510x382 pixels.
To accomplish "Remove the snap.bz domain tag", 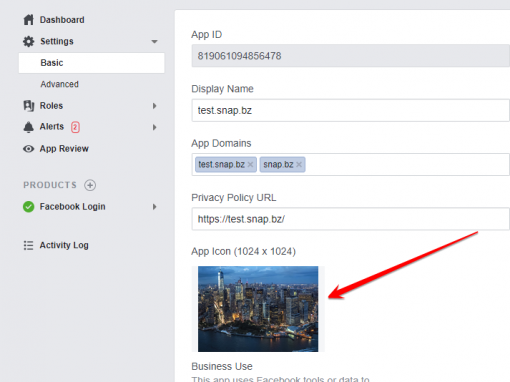I will [299, 164].
